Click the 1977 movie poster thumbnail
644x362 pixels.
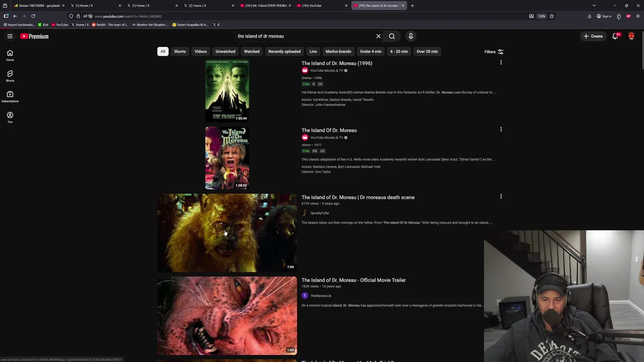227,158
